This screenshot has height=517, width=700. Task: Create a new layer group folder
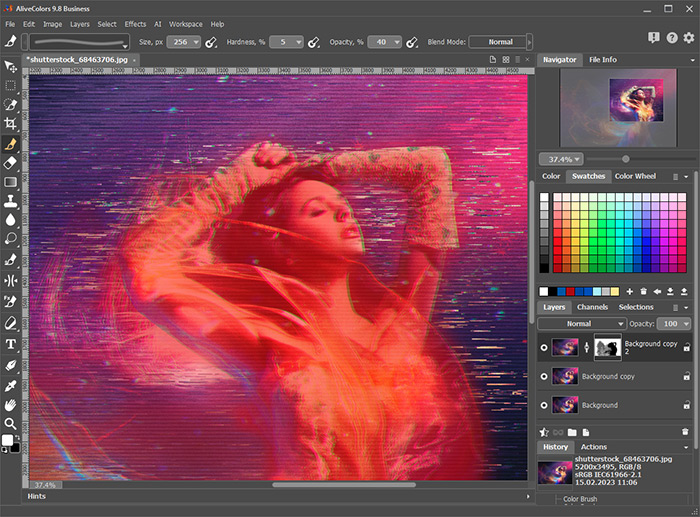572,432
